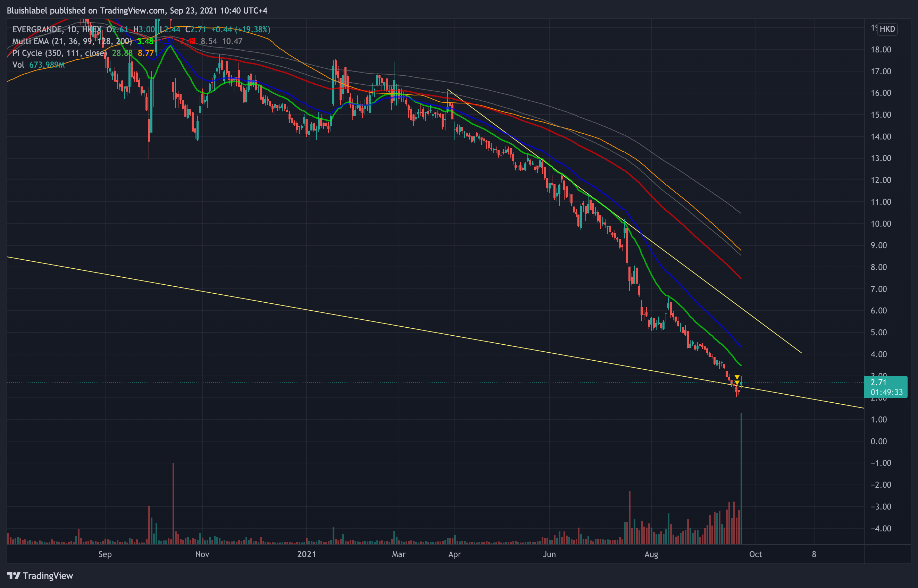Click the yellow triangle marker above the last candle
The height and width of the screenshot is (588, 918).
coord(737,377)
